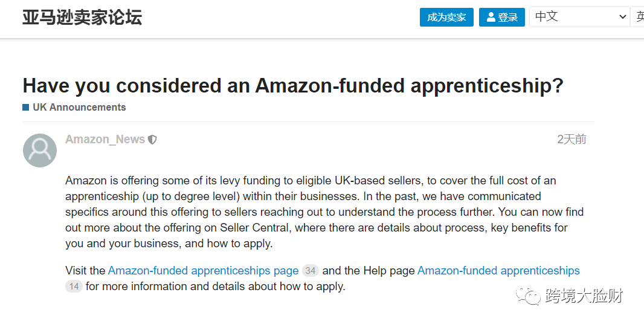Click the 14 click-count badge
Screen dimensions: 644x324
pyautogui.click(x=74, y=287)
